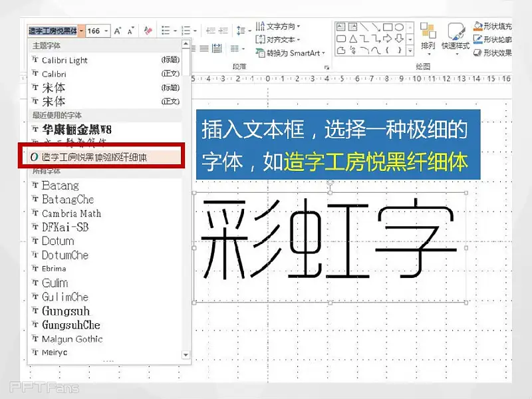Click font list scrollbar down arrow
The width and height of the screenshot is (532, 399).
[186, 356]
